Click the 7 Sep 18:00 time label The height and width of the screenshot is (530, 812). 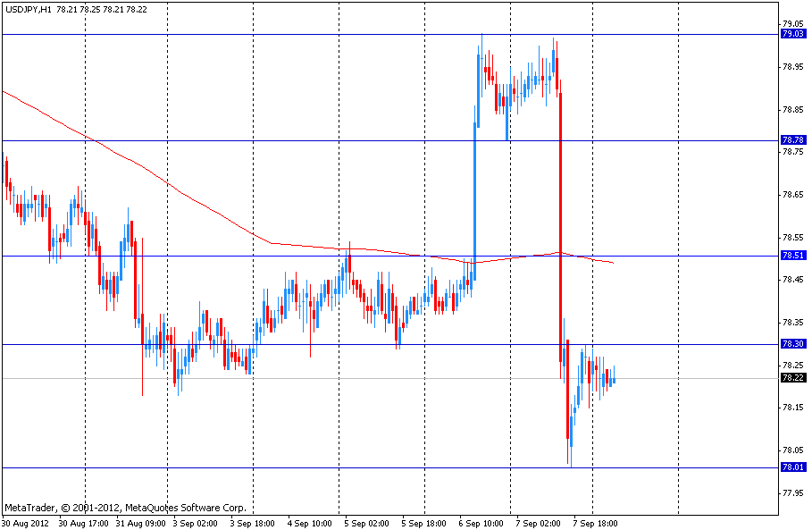[x=595, y=523]
